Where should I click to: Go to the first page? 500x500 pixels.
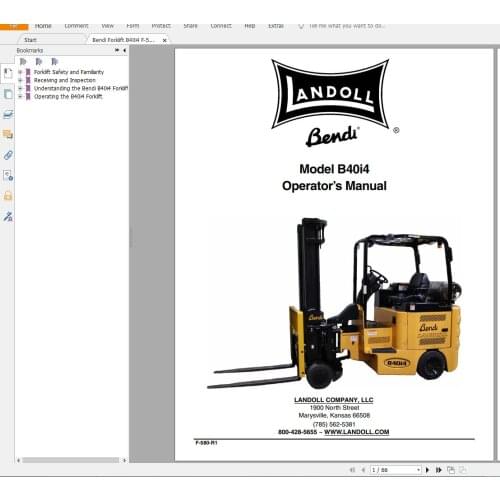point(352,470)
